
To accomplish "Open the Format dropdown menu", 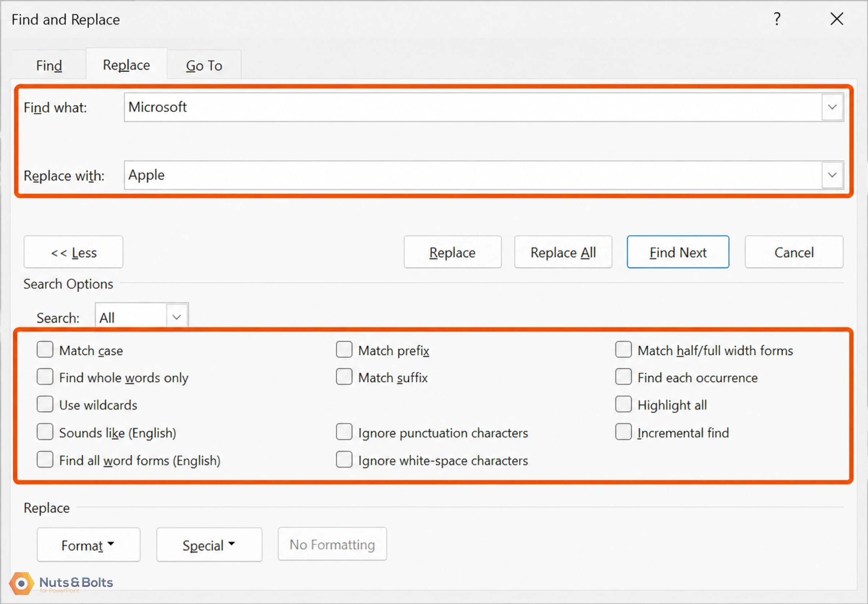I will (x=89, y=545).
